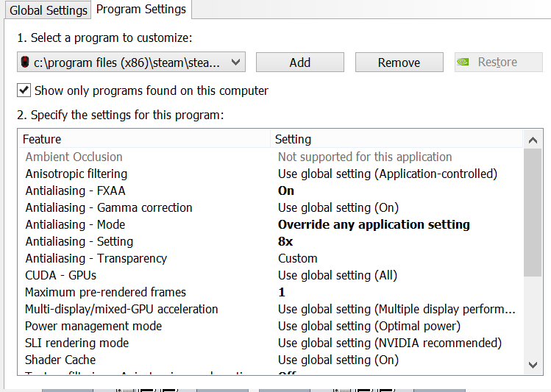Click Gamma correction 'Use global setting (On)' value
Image resolution: width=551 pixels, height=392 pixels.
tap(338, 207)
